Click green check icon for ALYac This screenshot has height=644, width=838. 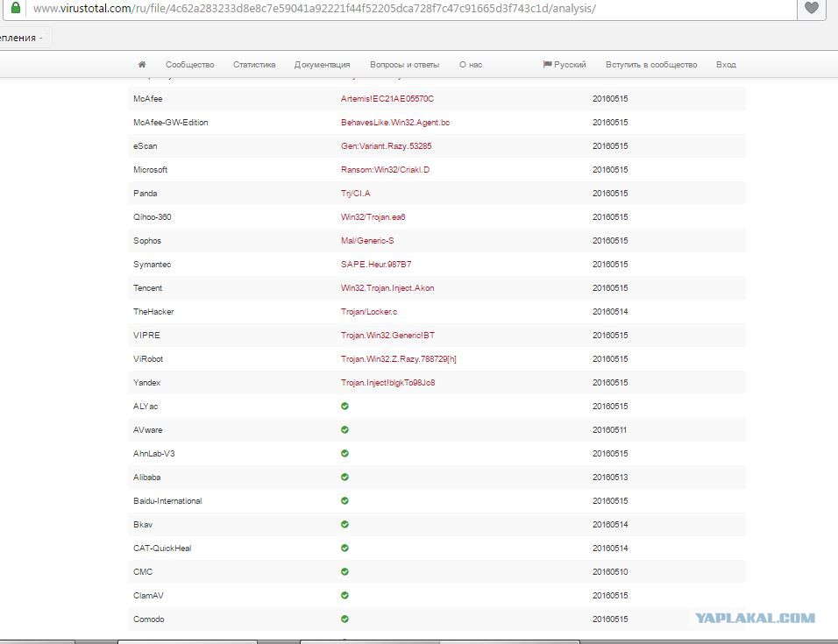click(x=344, y=406)
